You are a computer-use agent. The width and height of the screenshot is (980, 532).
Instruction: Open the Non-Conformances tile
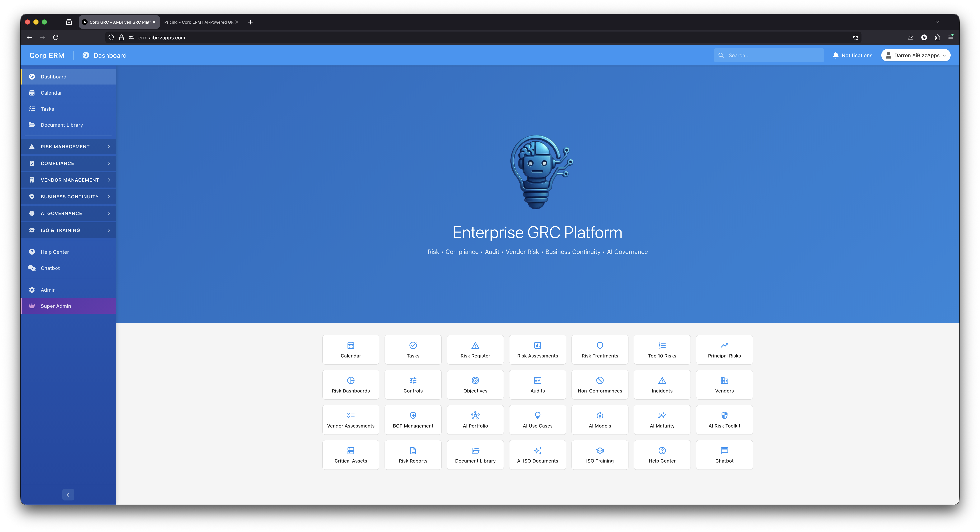[x=600, y=384]
